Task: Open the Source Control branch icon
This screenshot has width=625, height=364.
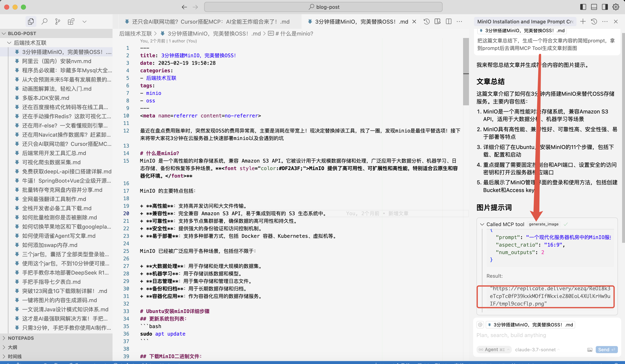Action: pyautogui.click(x=58, y=22)
